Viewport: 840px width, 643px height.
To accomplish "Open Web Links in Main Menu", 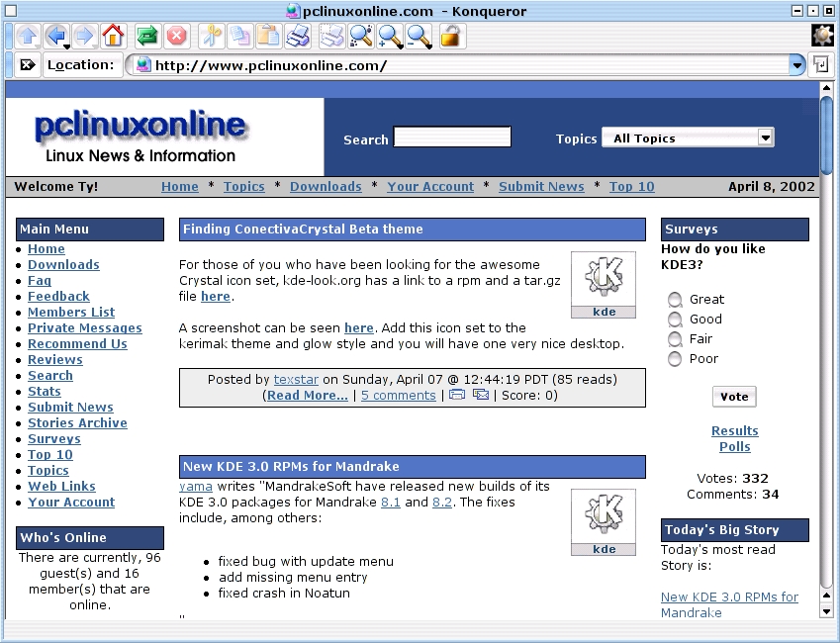I will (x=61, y=486).
